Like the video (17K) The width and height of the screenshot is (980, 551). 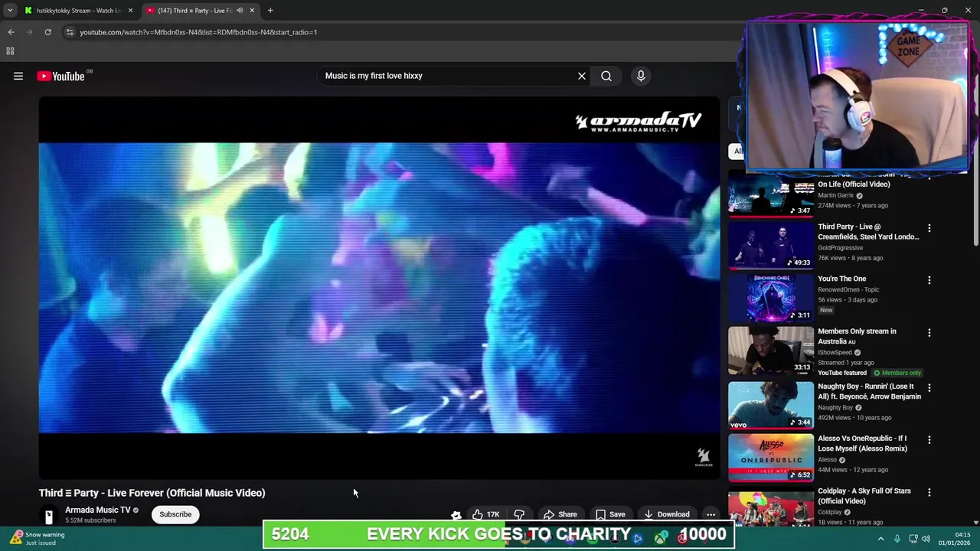485,514
